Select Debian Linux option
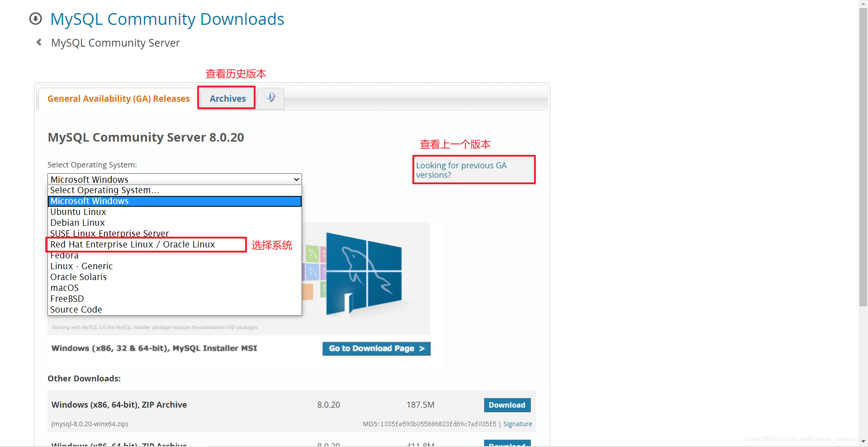This screenshot has width=868, height=447. pos(175,223)
